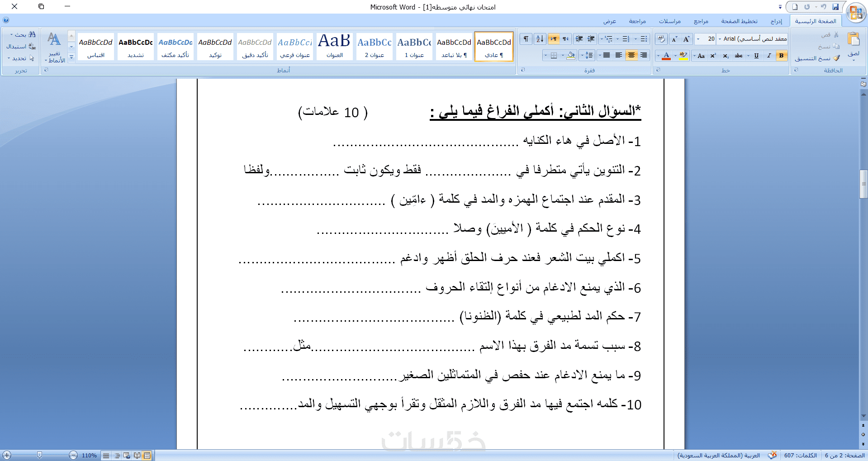Apply the Quote (اقتباس) style

click(96, 47)
